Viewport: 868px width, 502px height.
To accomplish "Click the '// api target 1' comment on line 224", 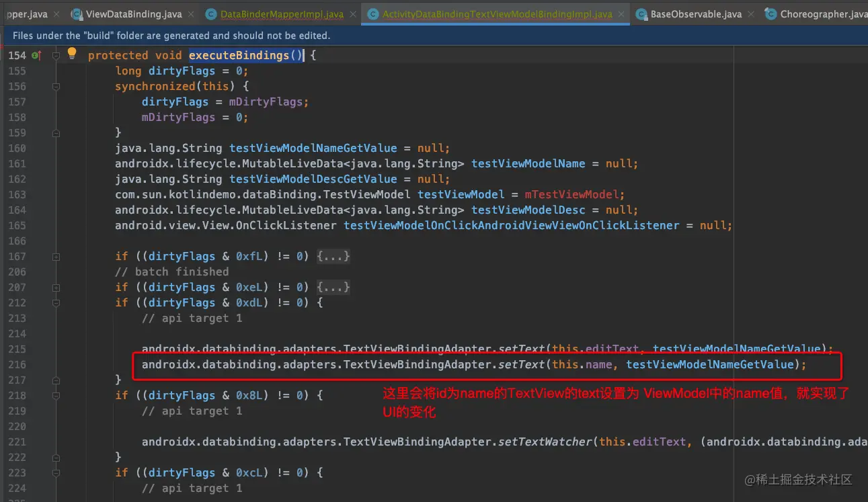I will point(192,488).
